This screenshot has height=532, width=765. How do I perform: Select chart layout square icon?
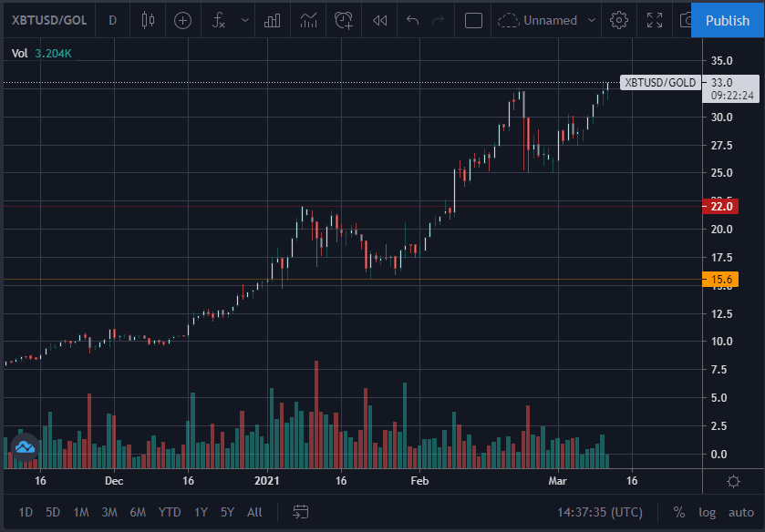click(x=473, y=20)
